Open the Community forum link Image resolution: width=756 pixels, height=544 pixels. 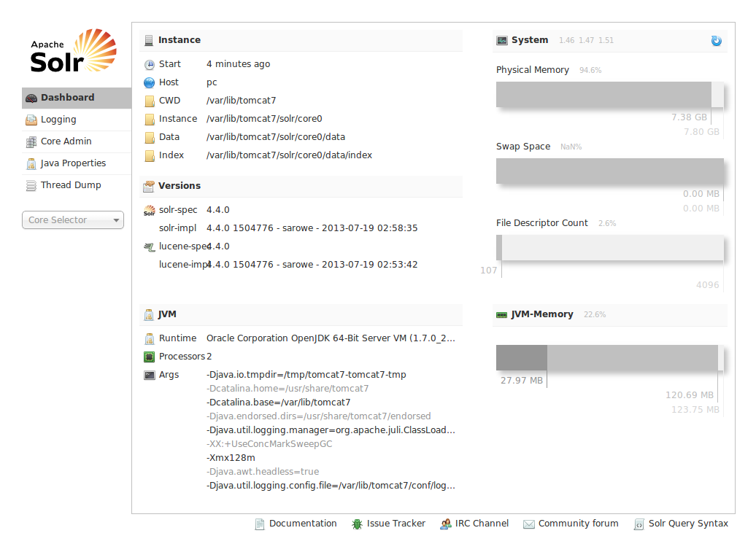coord(578,524)
